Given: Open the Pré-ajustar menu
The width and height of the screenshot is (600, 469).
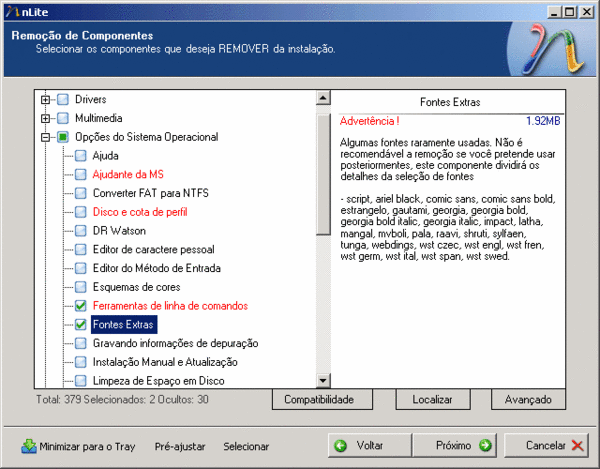Looking at the screenshot, I should click(x=180, y=446).
